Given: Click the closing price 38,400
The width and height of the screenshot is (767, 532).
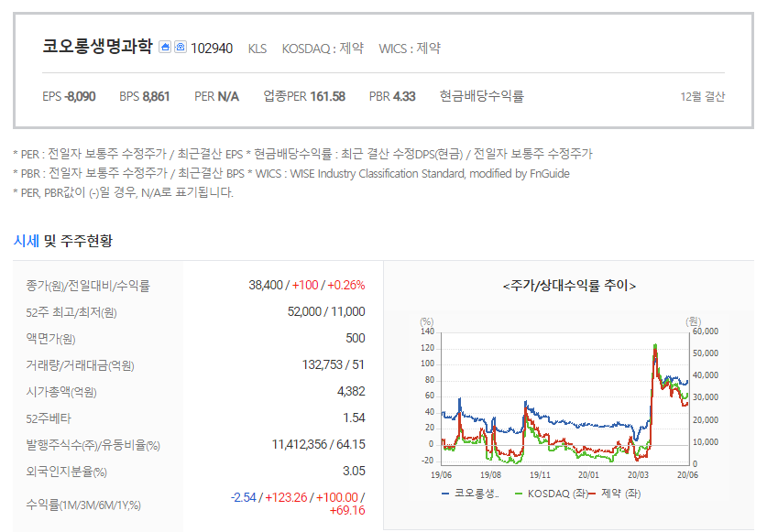Looking at the screenshot, I should coord(266,285).
